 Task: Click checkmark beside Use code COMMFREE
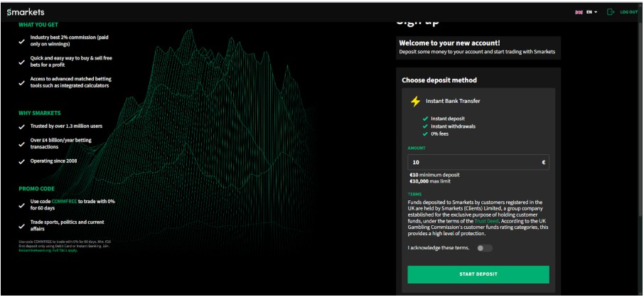pos(22,205)
